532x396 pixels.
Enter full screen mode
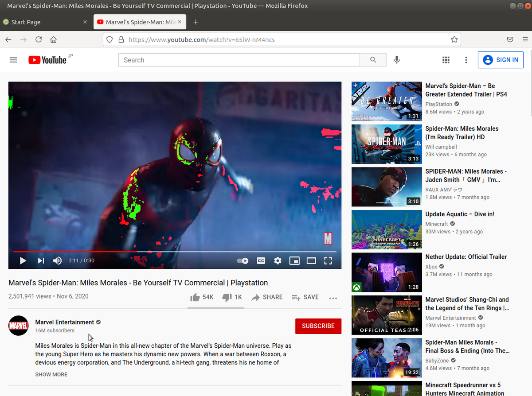328,261
